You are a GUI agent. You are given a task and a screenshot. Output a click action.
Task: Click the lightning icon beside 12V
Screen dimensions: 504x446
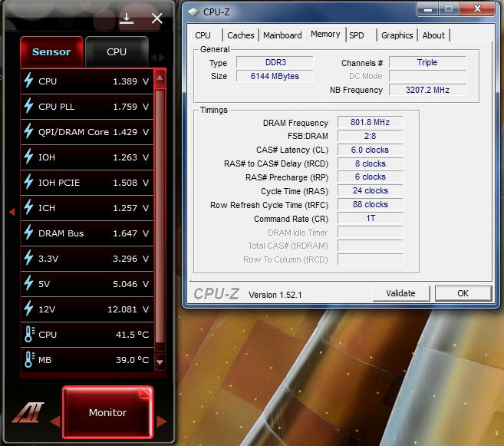pos(28,309)
